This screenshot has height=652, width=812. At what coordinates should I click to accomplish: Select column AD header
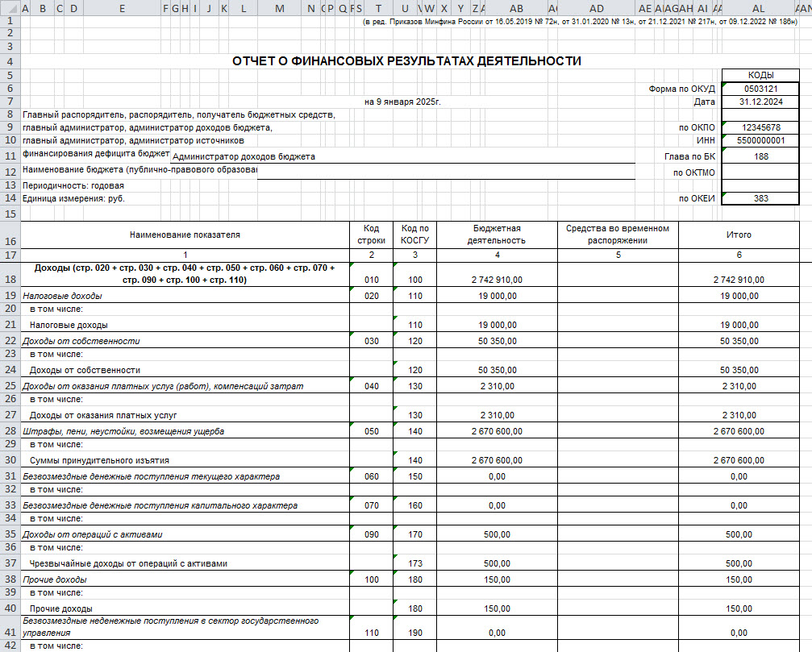[597, 8]
